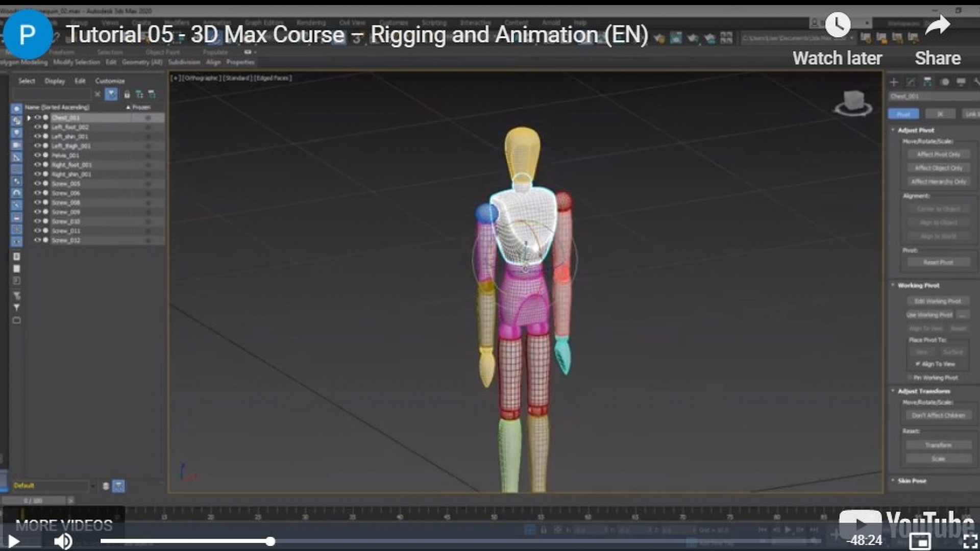Hide Chest_001 using its eye icon
The height and width of the screenshot is (551, 980).
pyautogui.click(x=37, y=118)
